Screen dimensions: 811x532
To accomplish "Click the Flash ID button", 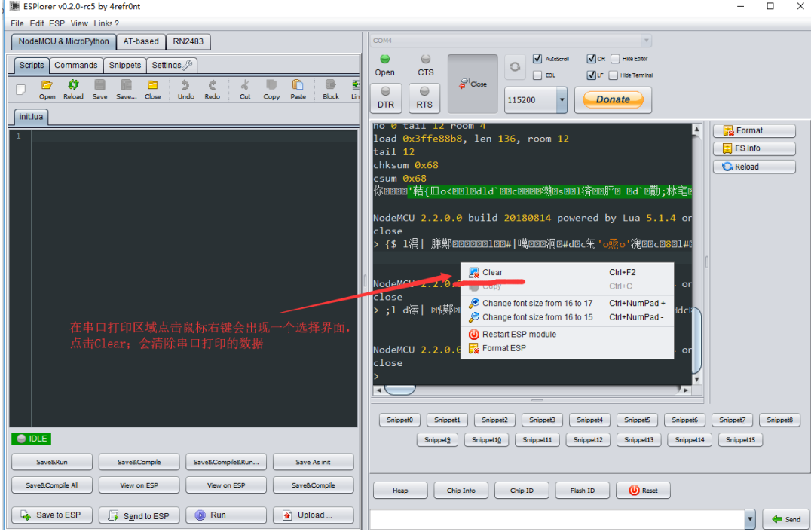I will tap(583, 490).
